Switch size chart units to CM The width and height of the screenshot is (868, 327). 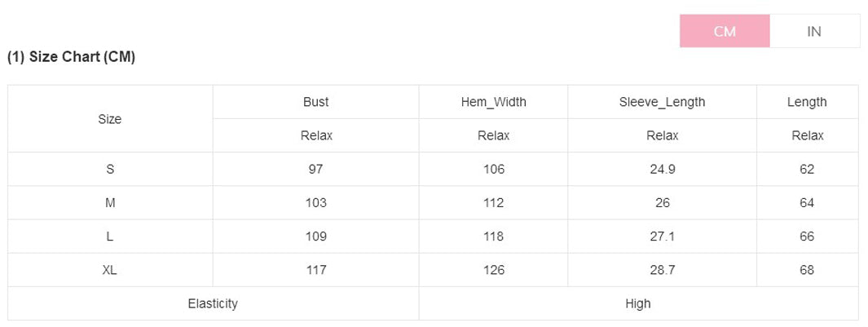[x=725, y=31]
